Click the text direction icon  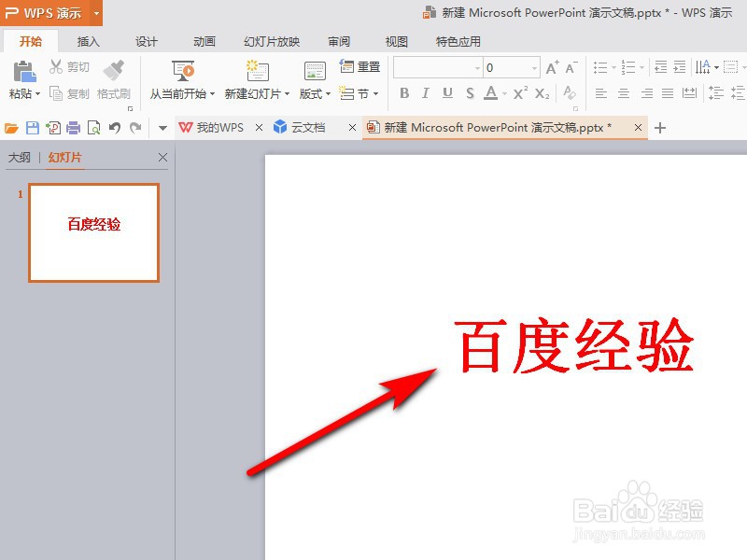(703, 67)
